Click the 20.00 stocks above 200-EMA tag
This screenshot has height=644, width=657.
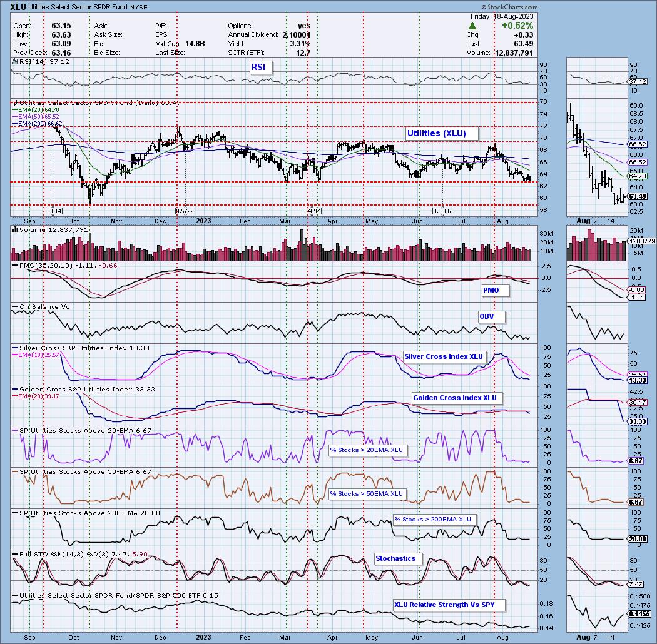point(638,539)
